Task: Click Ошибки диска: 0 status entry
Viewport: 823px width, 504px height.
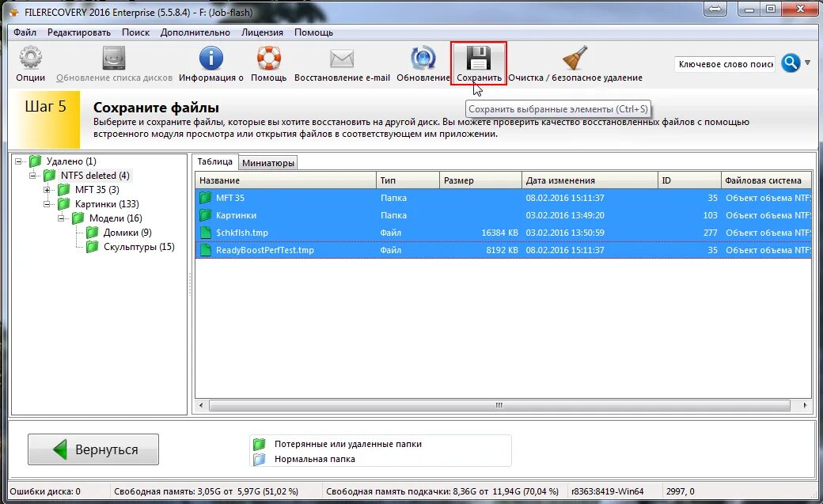Action: pos(45,491)
